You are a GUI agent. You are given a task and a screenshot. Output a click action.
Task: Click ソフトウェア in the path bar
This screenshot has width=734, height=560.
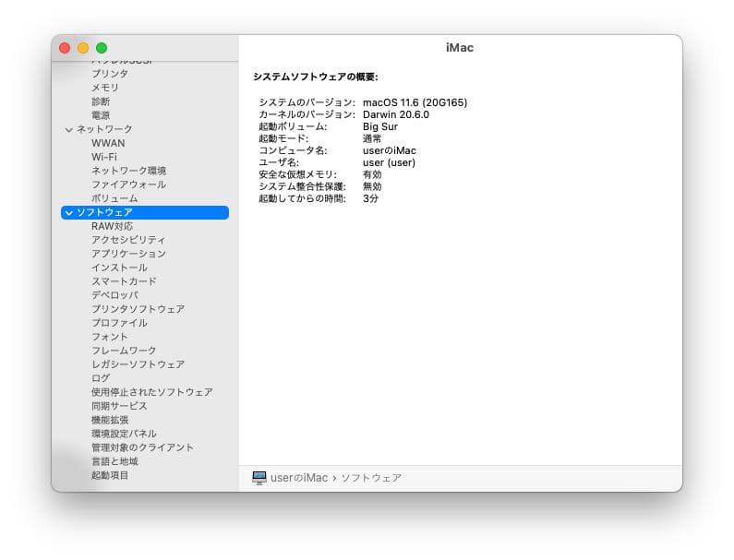(x=371, y=478)
